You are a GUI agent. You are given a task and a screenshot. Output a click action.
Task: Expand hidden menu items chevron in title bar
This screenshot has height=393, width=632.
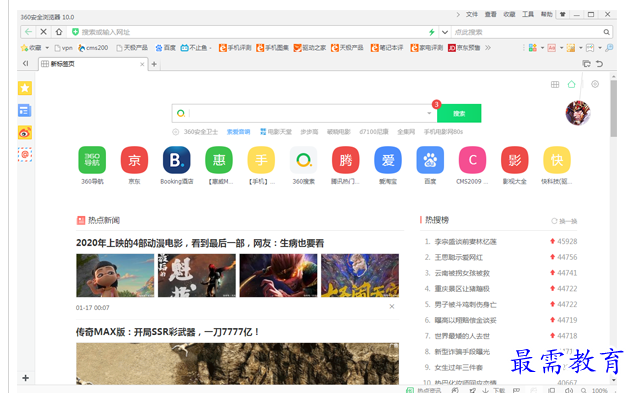tap(458, 15)
